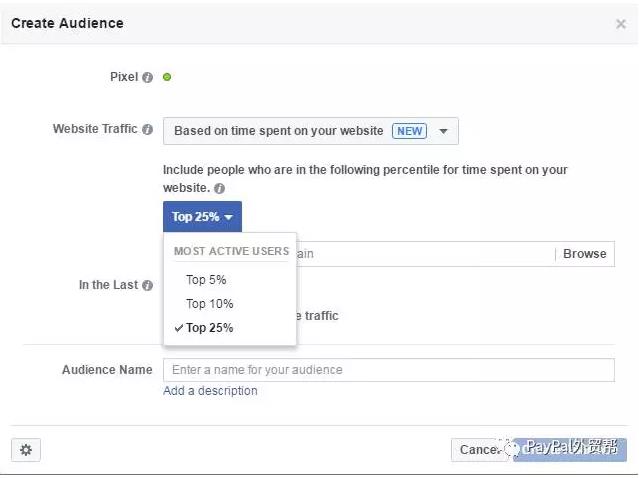
Task: Click the domain field left of Browse
Action: (420, 254)
